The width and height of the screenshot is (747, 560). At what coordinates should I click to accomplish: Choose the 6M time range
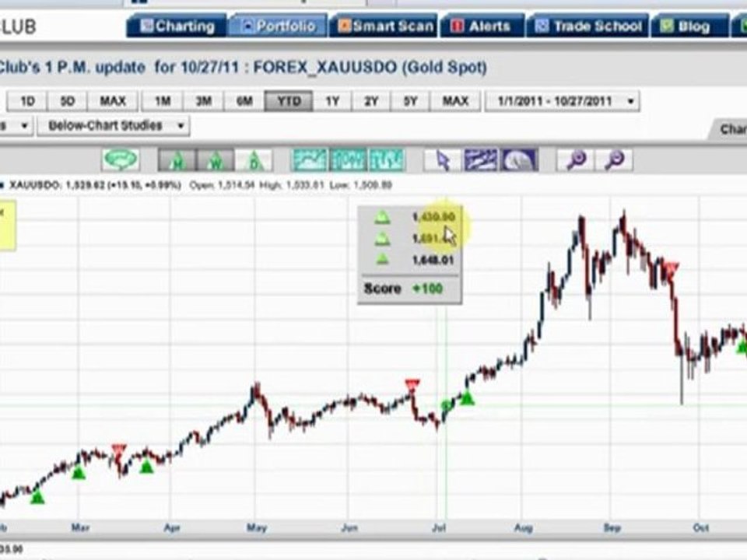244,101
